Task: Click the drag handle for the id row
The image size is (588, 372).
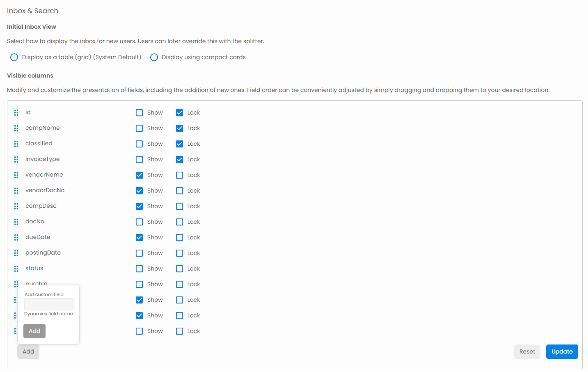Action: pos(16,113)
